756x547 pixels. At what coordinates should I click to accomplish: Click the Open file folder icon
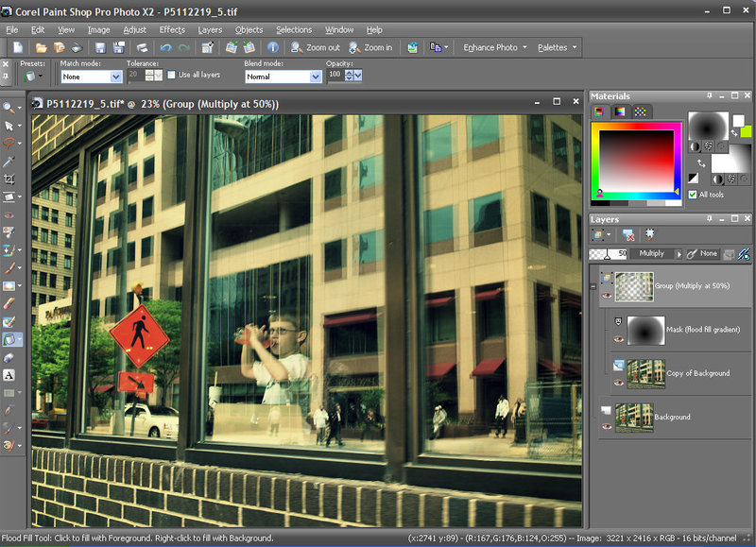click(41, 47)
